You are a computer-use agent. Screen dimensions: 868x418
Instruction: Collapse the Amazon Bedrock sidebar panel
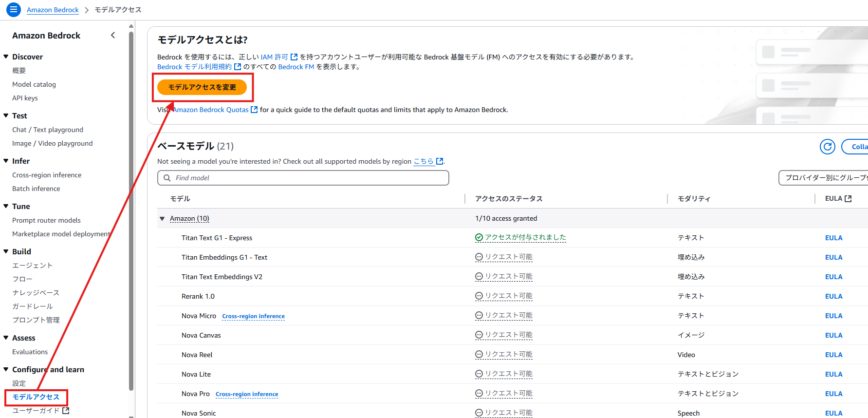coord(113,35)
